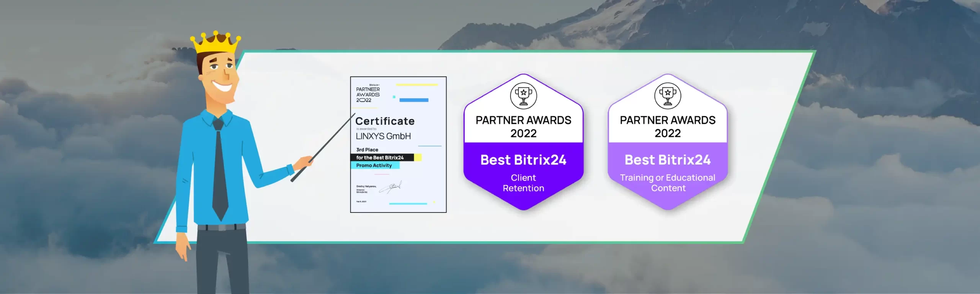This screenshot has width=980, height=294.
Task: Click the "3rd Place" text on the certificate
Action: coord(367,150)
